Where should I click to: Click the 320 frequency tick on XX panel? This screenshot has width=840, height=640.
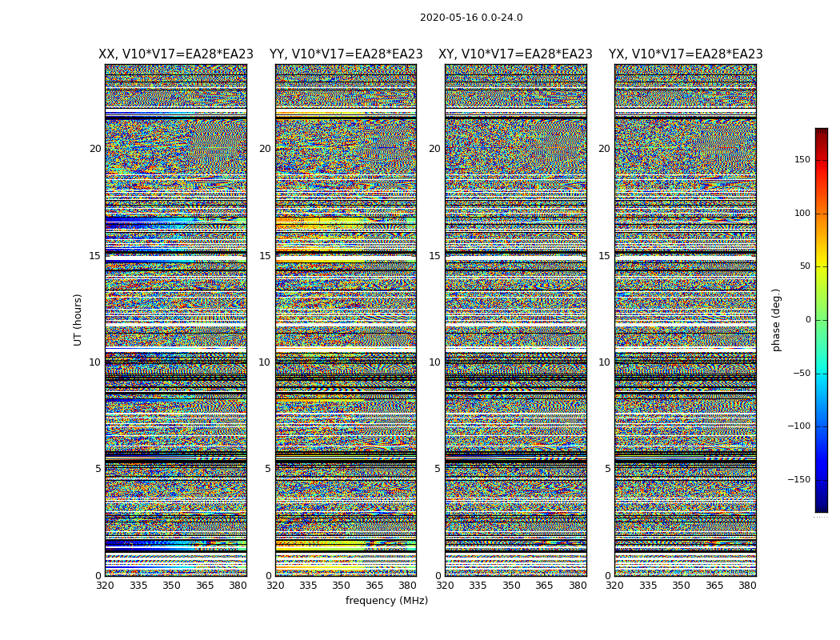click(105, 586)
